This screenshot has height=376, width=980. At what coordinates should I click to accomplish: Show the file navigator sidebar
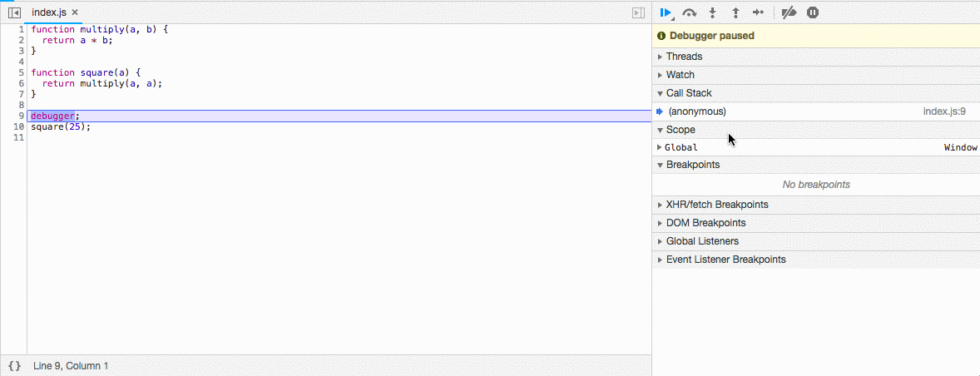point(14,13)
